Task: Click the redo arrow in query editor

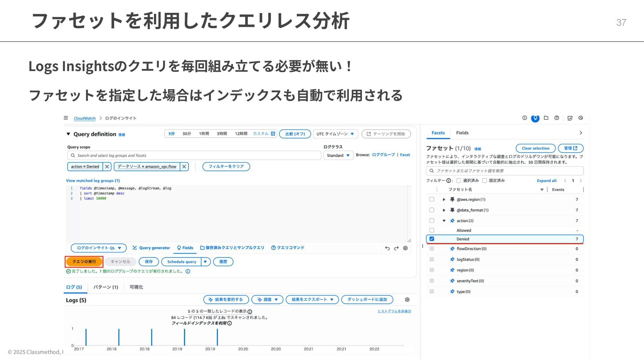Action: 396,248
